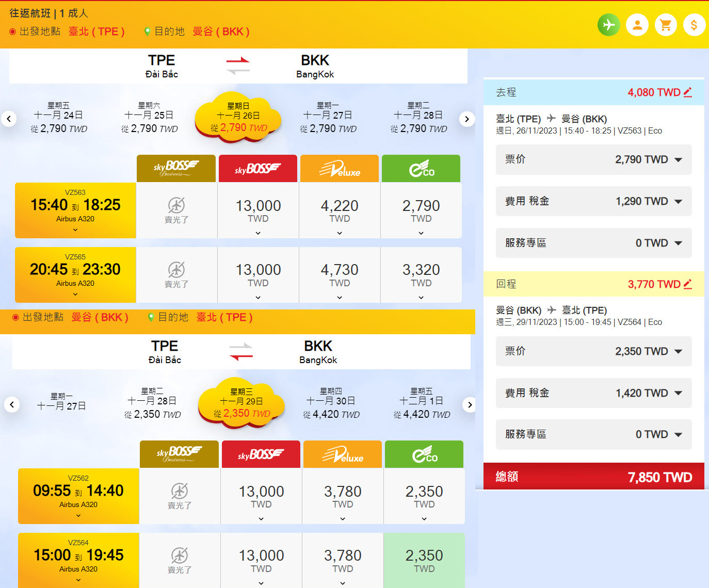Click destination 曼谷 (BKK) in top header

click(x=221, y=31)
